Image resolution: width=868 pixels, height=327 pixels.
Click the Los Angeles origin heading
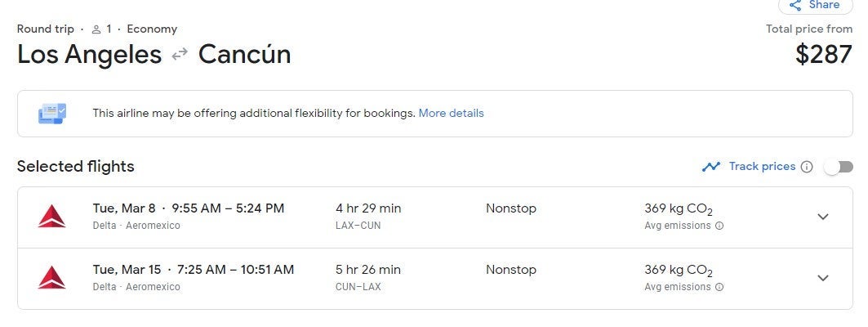[90, 55]
